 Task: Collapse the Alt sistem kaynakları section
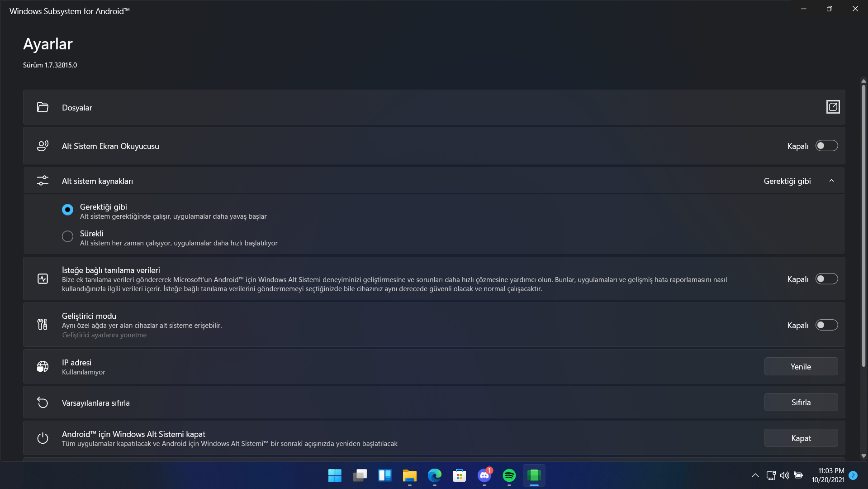pos(831,181)
